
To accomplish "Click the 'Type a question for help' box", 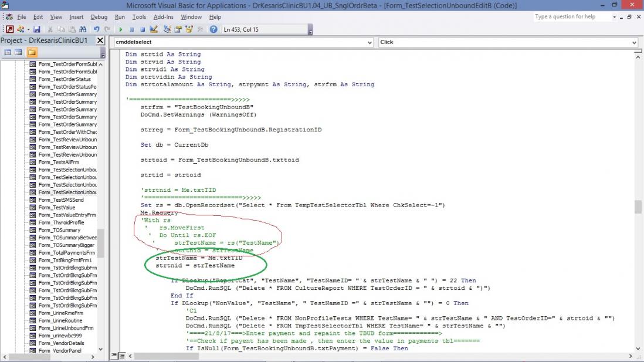I will pyautogui.click(x=571, y=17).
